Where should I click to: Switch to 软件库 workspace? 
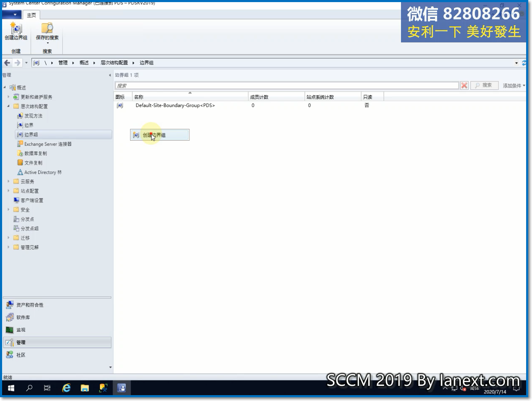[x=57, y=317]
